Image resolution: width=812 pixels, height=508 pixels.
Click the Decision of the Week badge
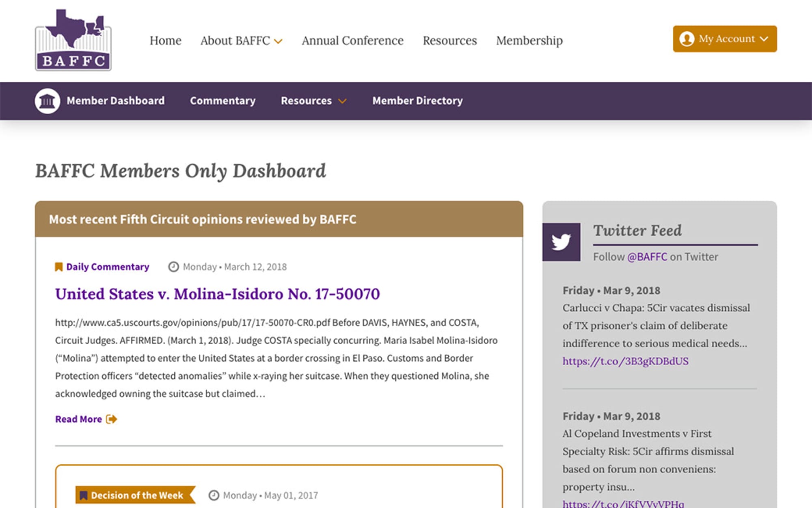[x=135, y=495]
